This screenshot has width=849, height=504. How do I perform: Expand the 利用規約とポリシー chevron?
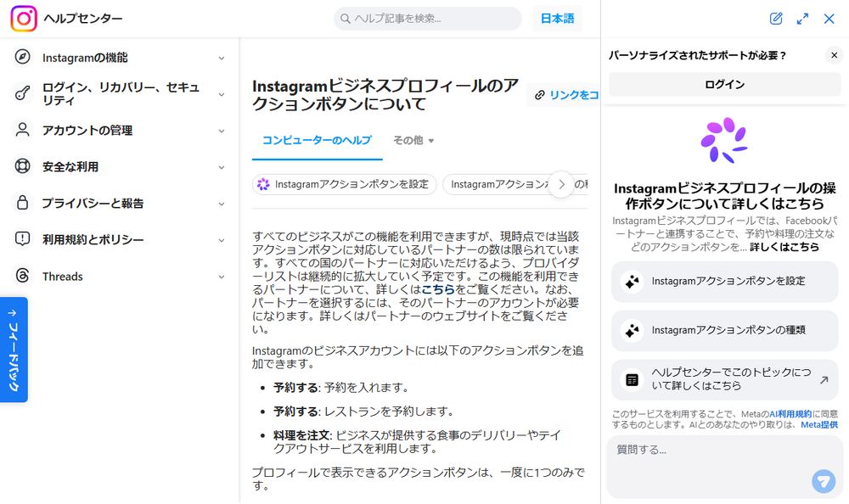(222, 240)
